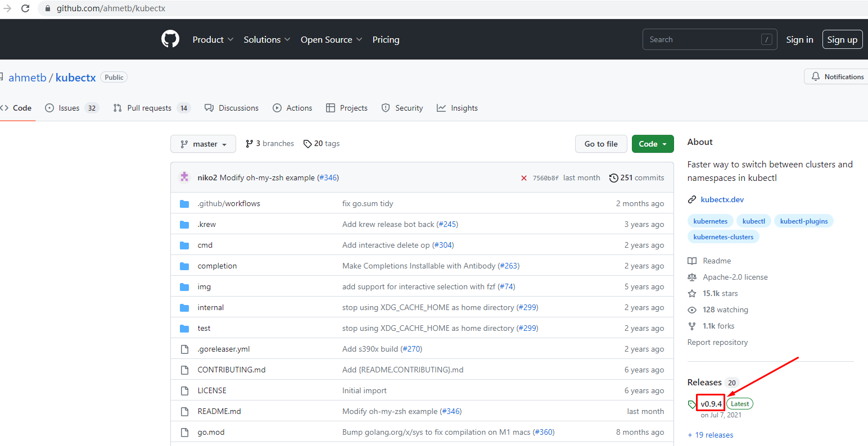
Task: Click the CONTRIBUTING.md file icon
Action: (x=184, y=370)
